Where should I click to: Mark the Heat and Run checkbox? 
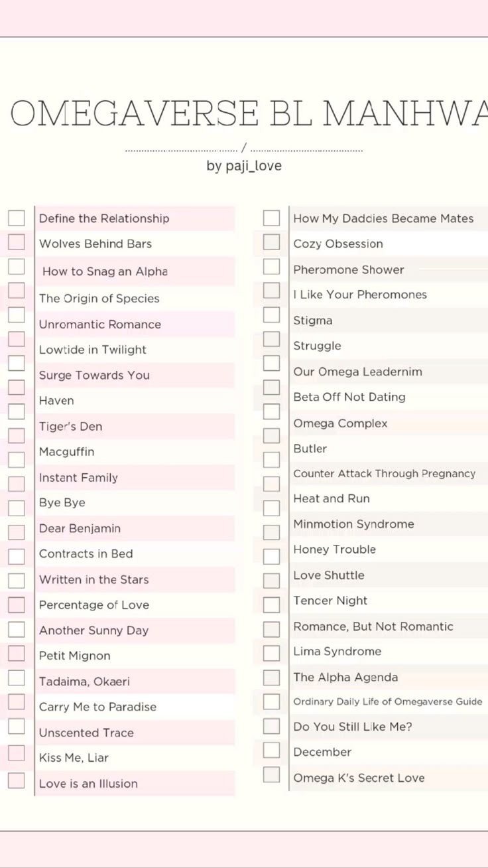tap(271, 508)
